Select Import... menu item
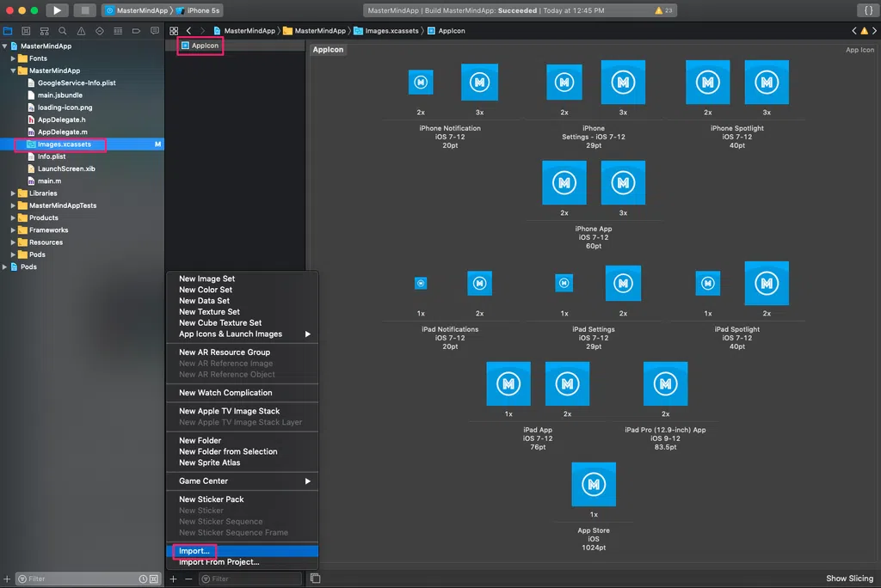The width and height of the screenshot is (881, 588). [x=243, y=551]
